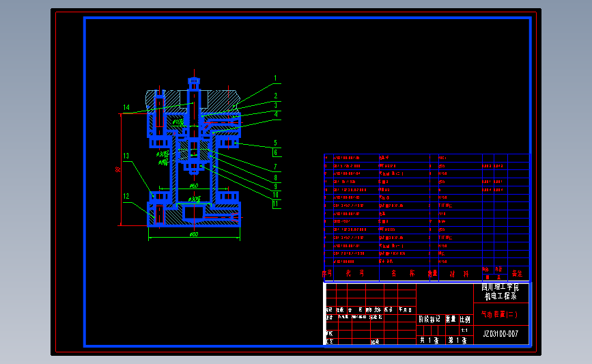Viewport: 592px width, 364px height.
Task: Click the 序号 column header
Action: [x=327, y=273]
